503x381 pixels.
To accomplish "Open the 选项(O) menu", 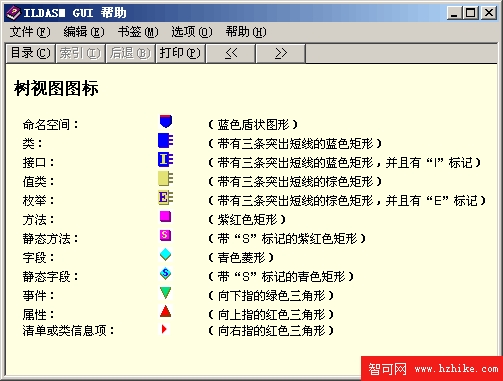I will [192, 32].
